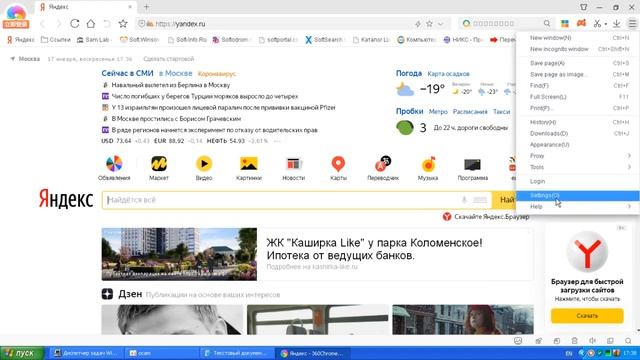Viewport: 640px width, 360px height.
Task: Click the mute speaker icon in status bar
Action: (x=593, y=341)
